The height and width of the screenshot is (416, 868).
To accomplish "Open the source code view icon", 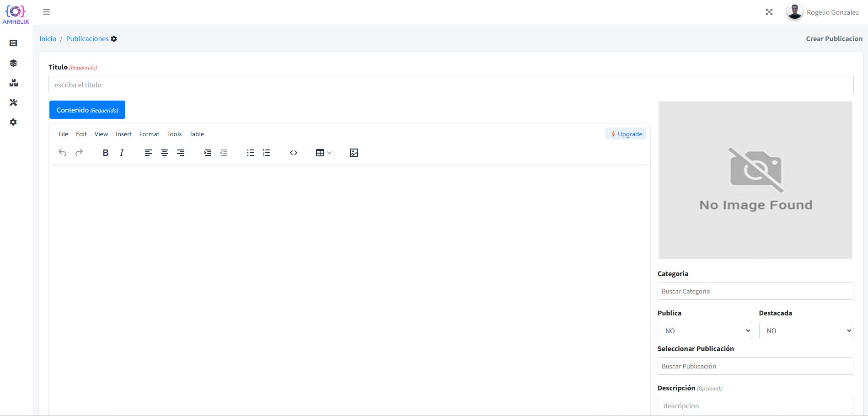I will (294, 153).
